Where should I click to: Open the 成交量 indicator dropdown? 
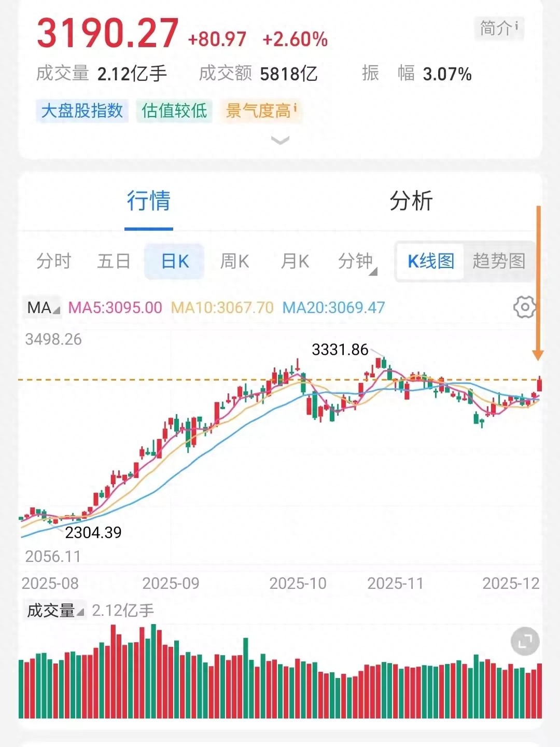point(55,611)
